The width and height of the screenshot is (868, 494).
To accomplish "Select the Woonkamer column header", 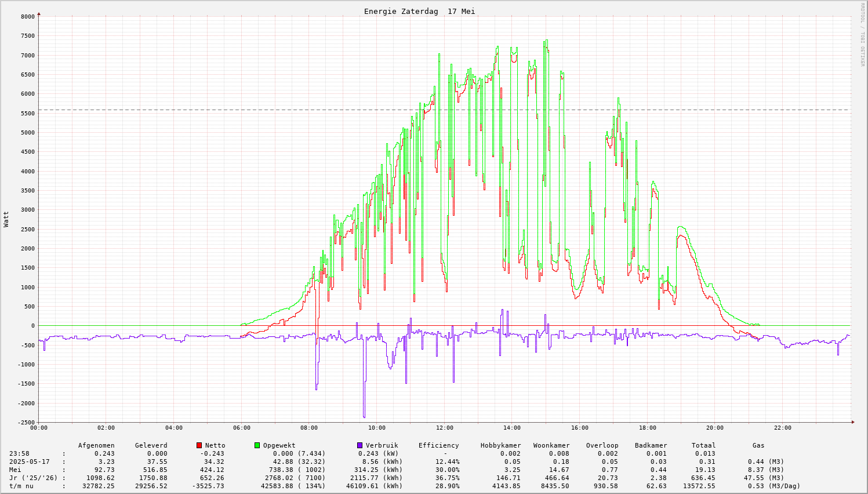I will [551, 445].
